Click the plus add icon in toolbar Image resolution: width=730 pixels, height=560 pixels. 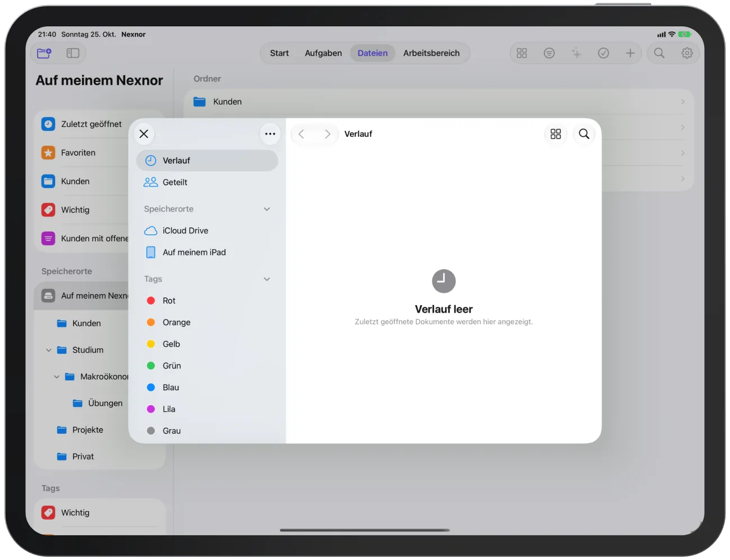pos(631,53)
